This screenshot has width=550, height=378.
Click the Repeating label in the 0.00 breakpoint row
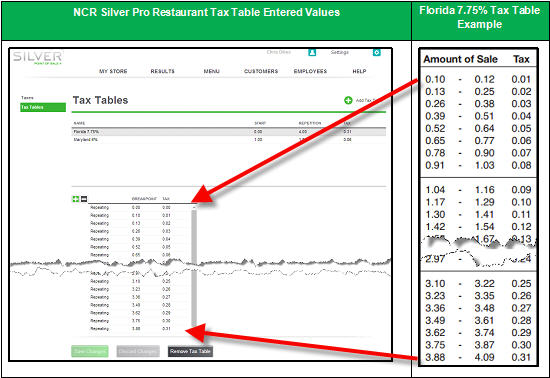100,208
